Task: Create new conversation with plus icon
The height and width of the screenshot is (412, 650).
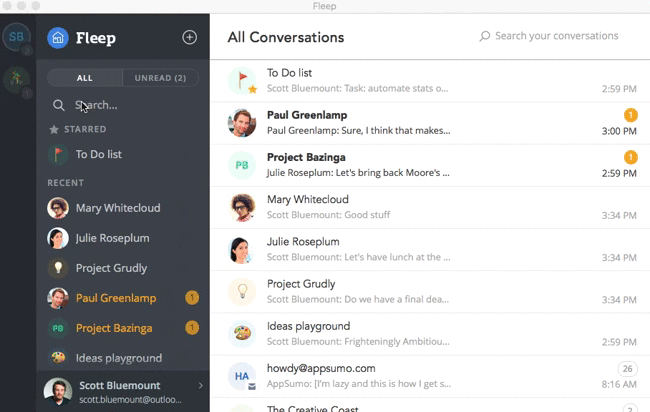Action: click(x=189, y=37)
